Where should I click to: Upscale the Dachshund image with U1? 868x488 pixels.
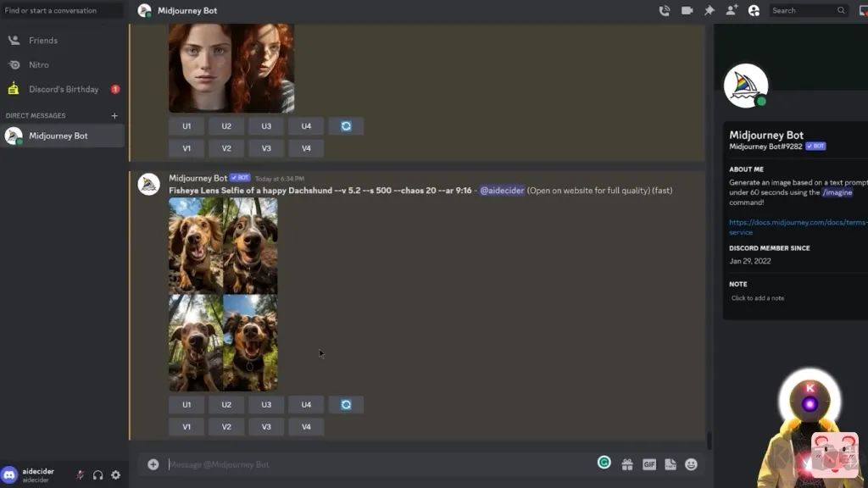186,405
